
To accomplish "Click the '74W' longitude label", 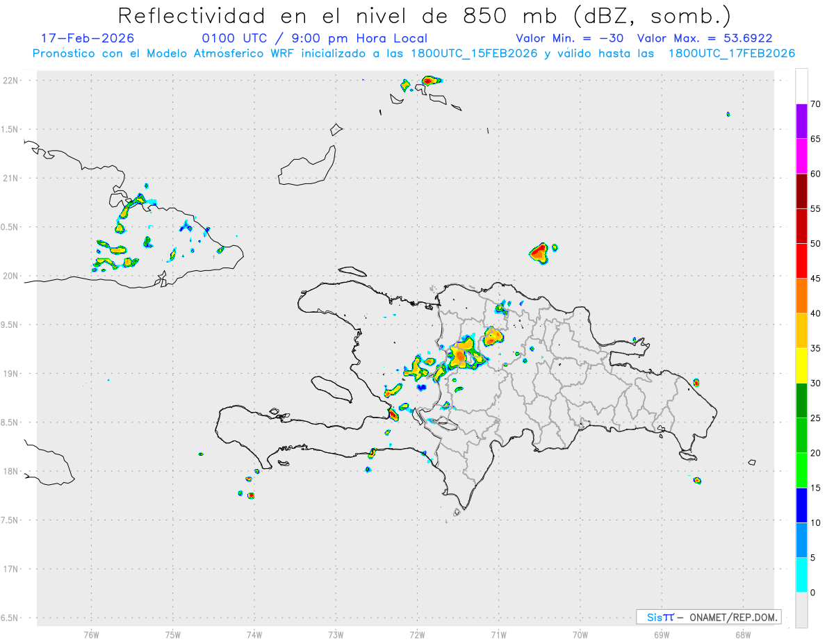I will [x=254, y=634].
